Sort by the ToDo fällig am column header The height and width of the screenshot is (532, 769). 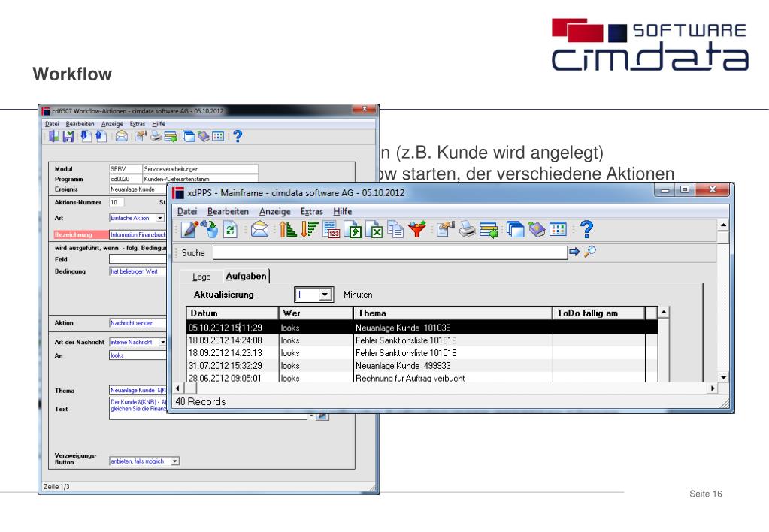(x=599, y=313)
